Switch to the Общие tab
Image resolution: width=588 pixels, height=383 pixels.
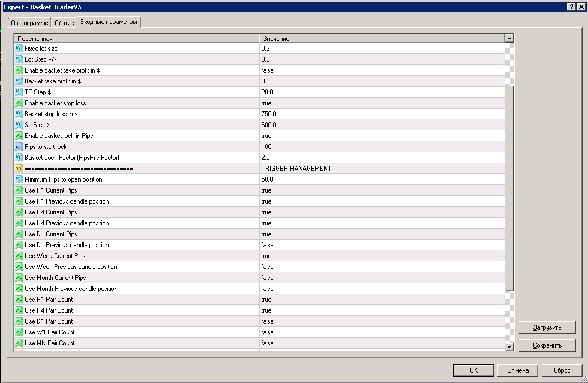click(64, 23)
